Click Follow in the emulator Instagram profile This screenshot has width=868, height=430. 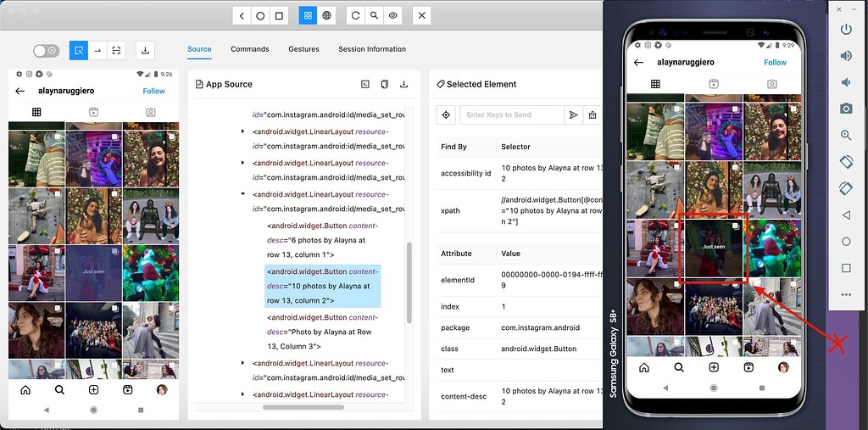pyautogui.click(x=775, y=62)
